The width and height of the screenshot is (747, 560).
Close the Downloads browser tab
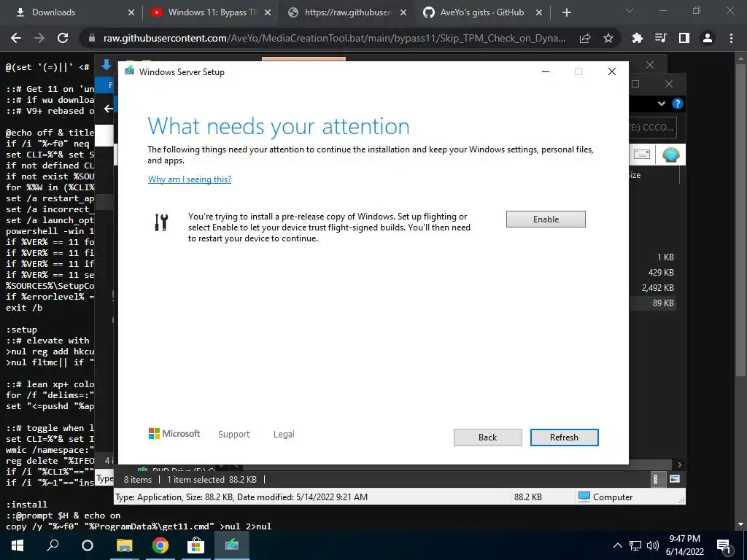click(131, 13)
